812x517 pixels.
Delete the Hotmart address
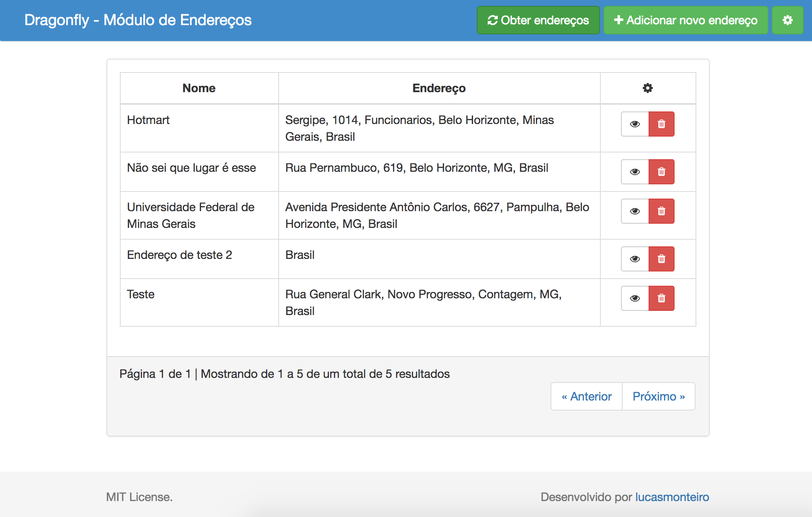click(x=661, y=124)
